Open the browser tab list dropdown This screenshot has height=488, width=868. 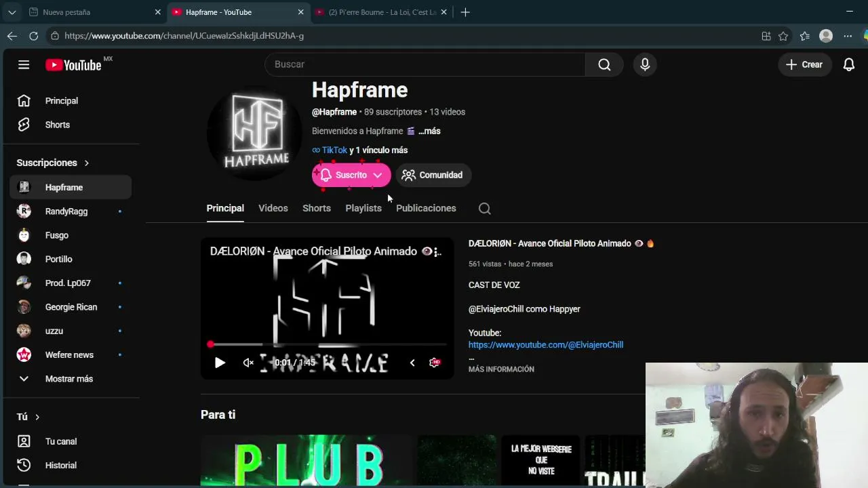pyautogui.click(x=12, y=12)
